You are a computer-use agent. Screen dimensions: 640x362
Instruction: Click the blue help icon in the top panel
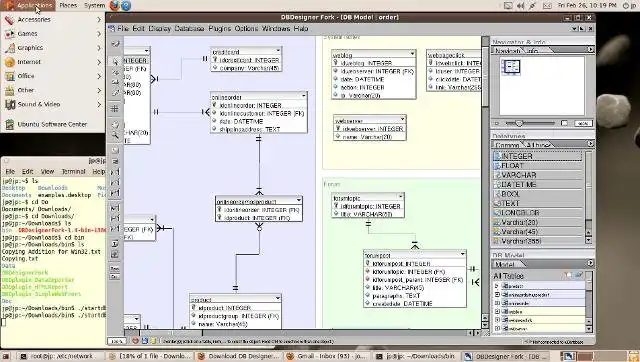(x=126, y=5)
